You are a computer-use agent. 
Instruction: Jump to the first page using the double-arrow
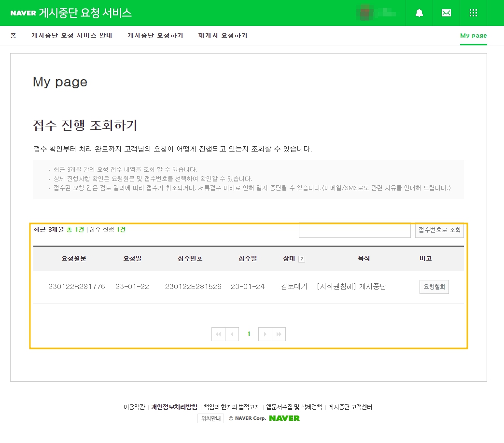[218, 333]
